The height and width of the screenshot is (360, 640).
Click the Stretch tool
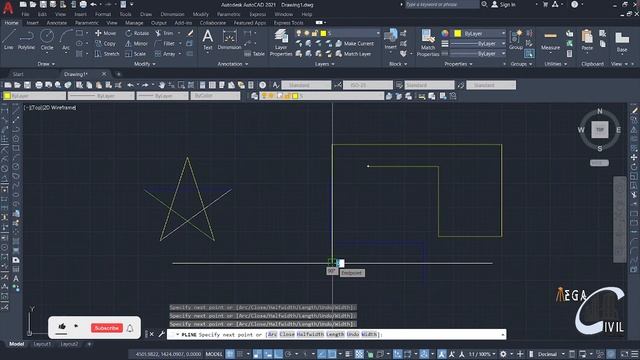pyautogui.click(x=107, y=53)
